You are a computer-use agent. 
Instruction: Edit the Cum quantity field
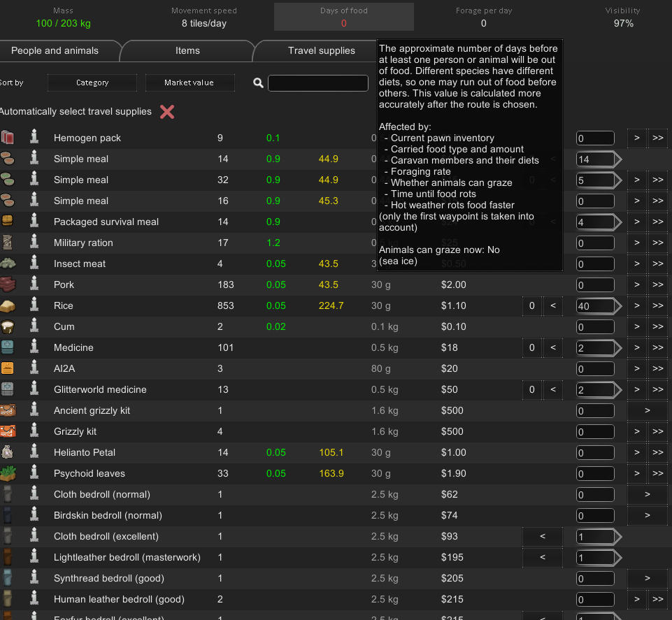(x=595, y=327)
